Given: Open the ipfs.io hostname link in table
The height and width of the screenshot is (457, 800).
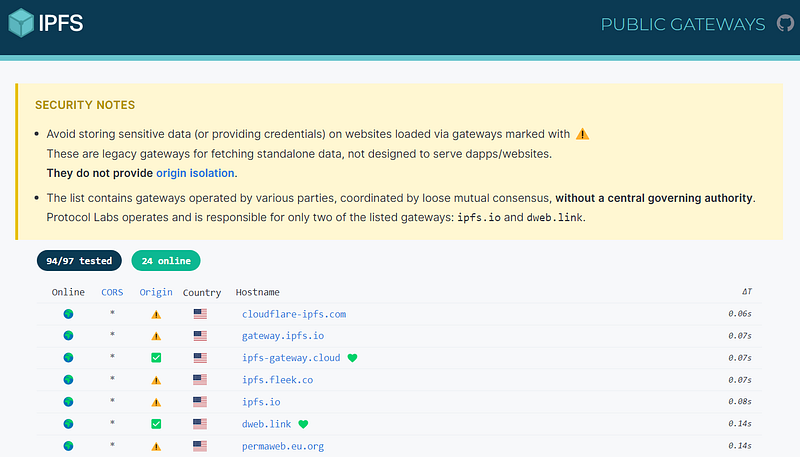Looking at the screenshot, I should [261, 401].
